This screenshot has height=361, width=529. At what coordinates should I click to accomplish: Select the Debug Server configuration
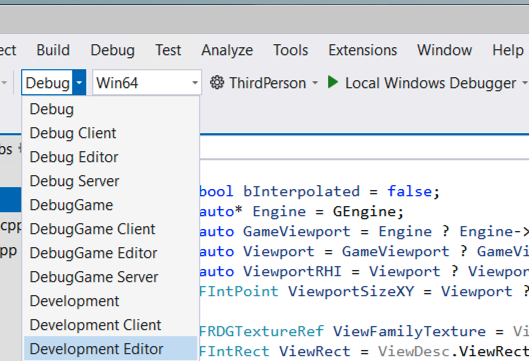[111, 181]
